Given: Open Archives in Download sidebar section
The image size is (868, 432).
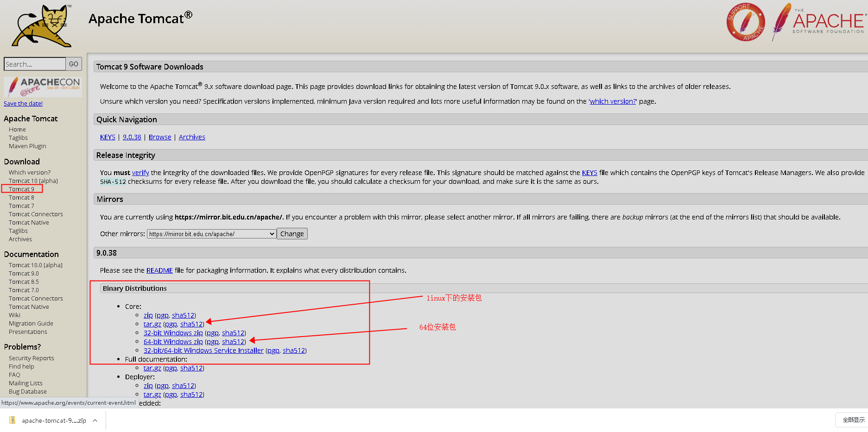Looking at the screenshot, I should (20, 239).
